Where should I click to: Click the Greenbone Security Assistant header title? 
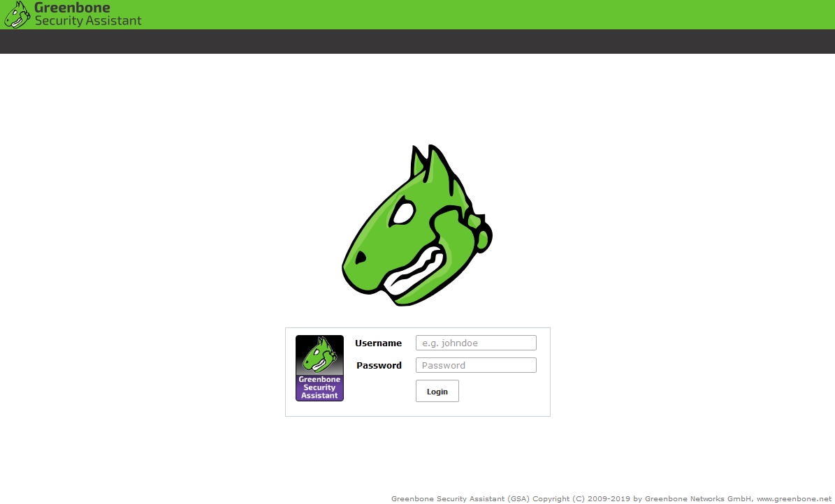click(x=88, y=15)
